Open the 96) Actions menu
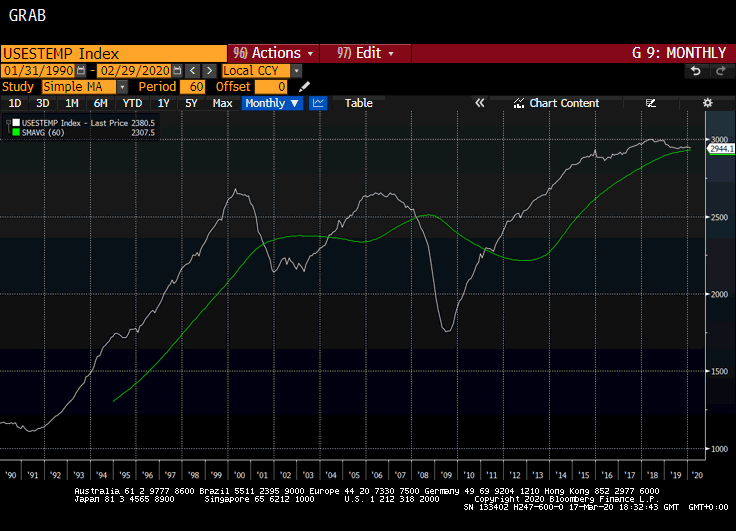The width and height of the screenshot is (736, 531). click(273, 53)
